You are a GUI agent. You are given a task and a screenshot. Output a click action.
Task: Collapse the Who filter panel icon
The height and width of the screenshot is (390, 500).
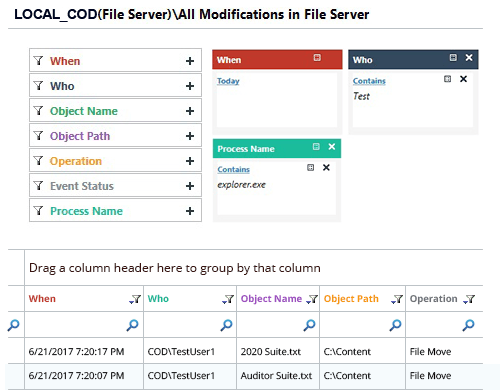pyautogui.click(x=453, y=58)
